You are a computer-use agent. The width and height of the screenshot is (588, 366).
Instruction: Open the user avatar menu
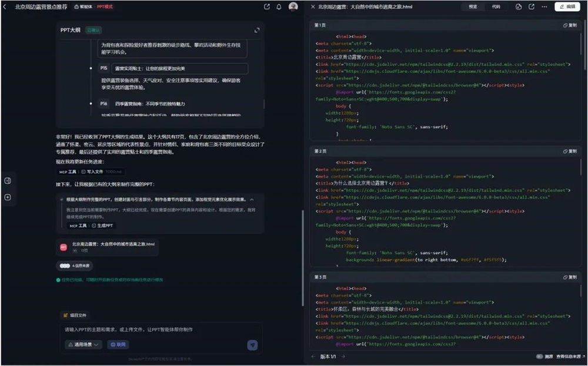[293, 6]
